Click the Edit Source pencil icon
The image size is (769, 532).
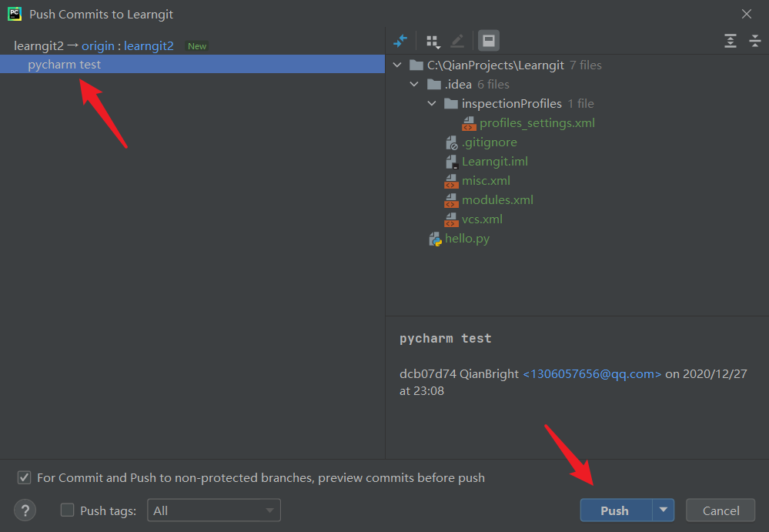[457, 41]
